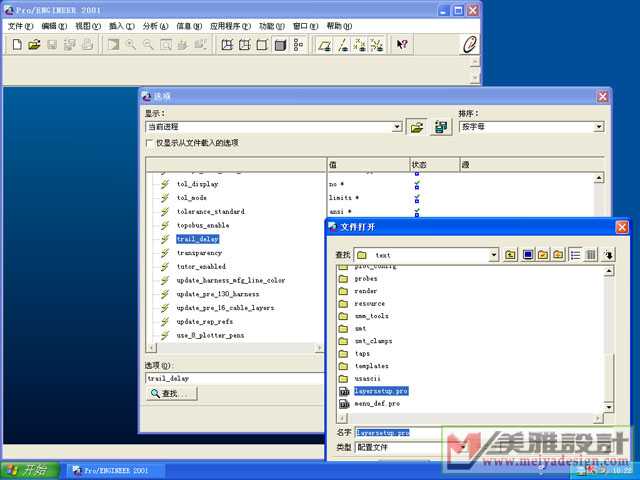The height and width of the screenshot is (480, 640).
Task: Select the shaded display mode icon
Action: pyautogui.click(x=280, y=44)
